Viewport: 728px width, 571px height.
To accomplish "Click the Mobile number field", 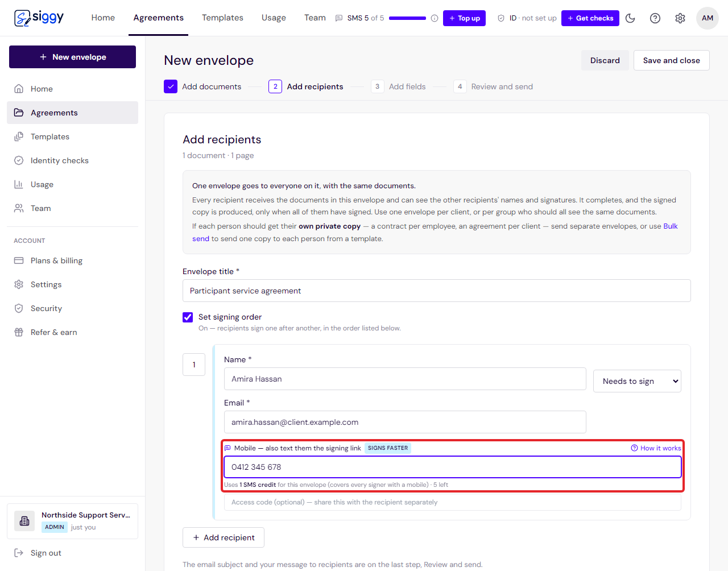I will tap(453, 467).
